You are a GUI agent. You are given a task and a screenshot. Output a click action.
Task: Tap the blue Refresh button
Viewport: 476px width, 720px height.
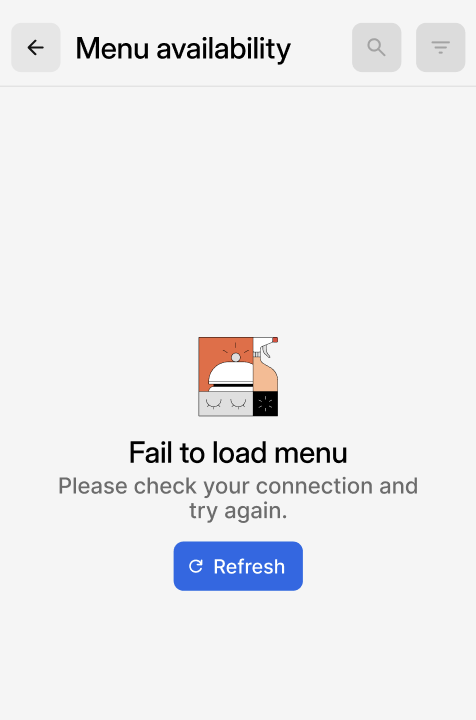pyautogui.click(x=238, y=566)
